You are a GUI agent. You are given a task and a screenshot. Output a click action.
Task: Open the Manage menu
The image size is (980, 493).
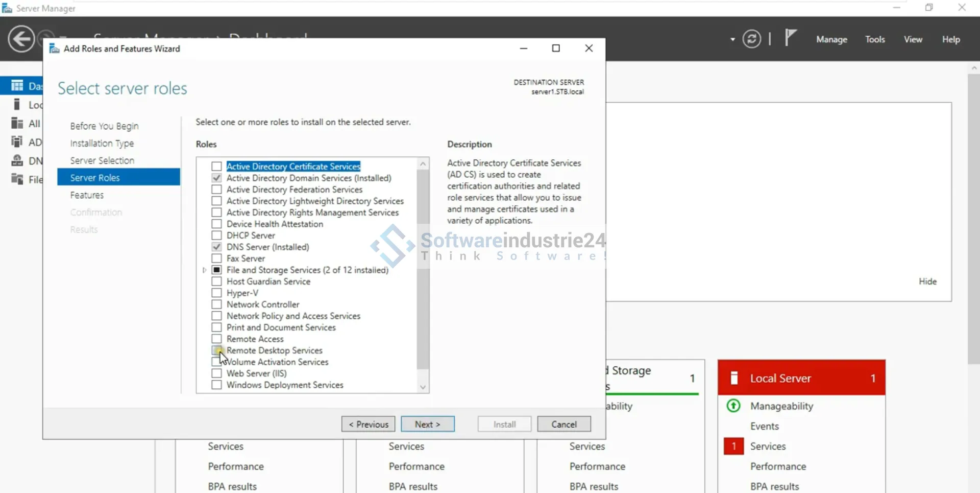pos(831,39)
